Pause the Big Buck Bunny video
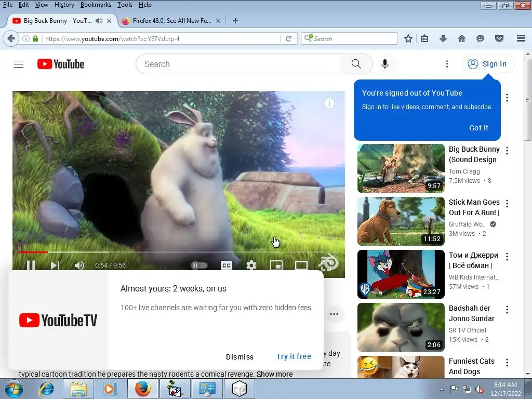The height and width of the screenshot is (399, 532). (x=31, y=265)
